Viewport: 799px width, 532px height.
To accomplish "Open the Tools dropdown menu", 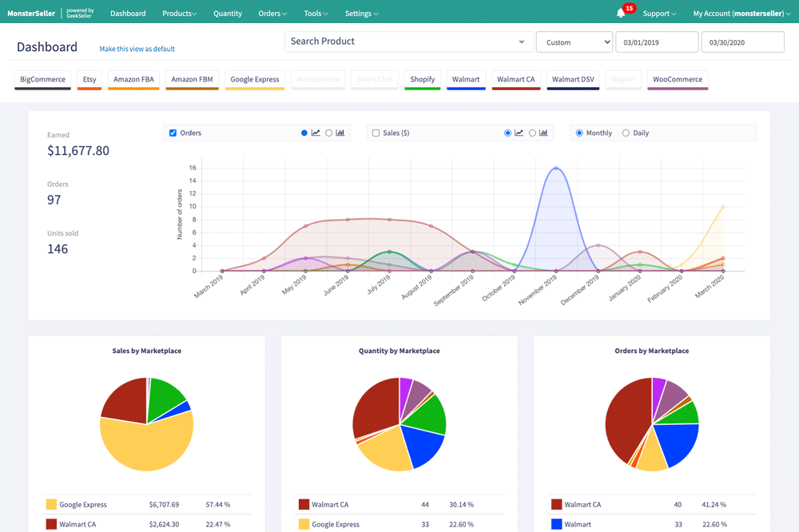I will (x=316, y=14).
